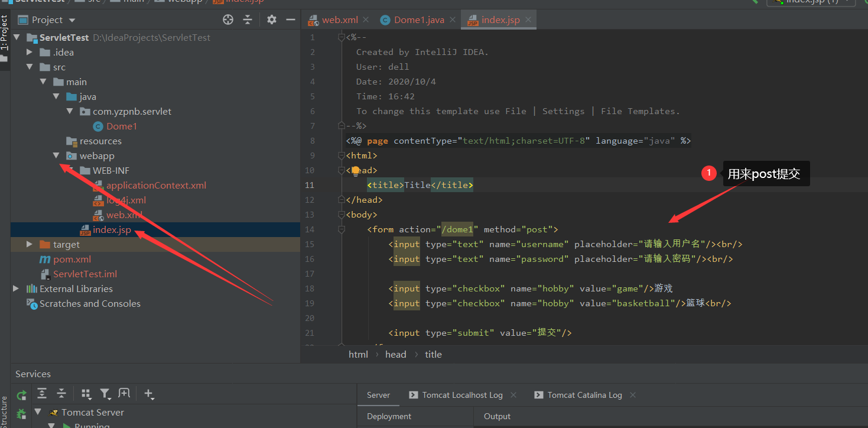This screenshot has height=428, width=868.
Task: Collapse all in Project panel header
Action: [x=248, y=20]
